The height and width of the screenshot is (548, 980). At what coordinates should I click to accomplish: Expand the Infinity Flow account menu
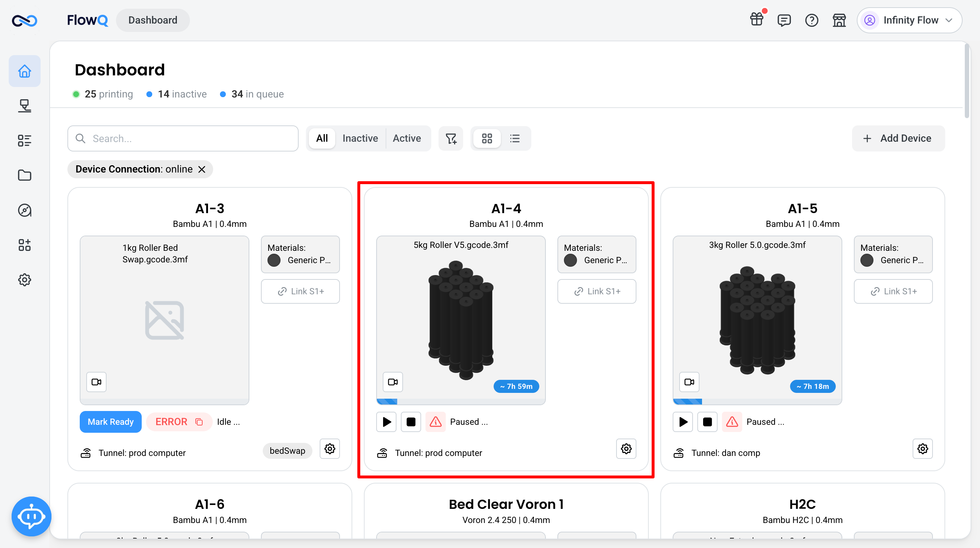click(x=909, y=20)
